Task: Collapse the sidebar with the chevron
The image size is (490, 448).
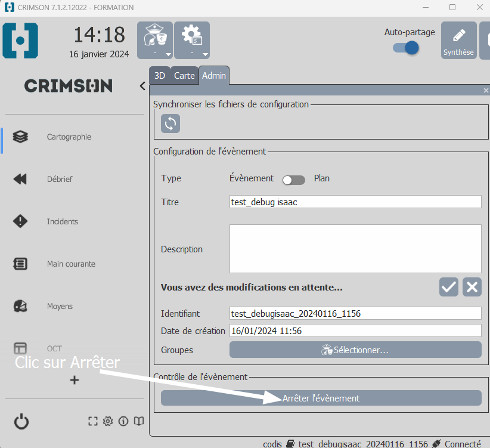Action: point(142,86)
